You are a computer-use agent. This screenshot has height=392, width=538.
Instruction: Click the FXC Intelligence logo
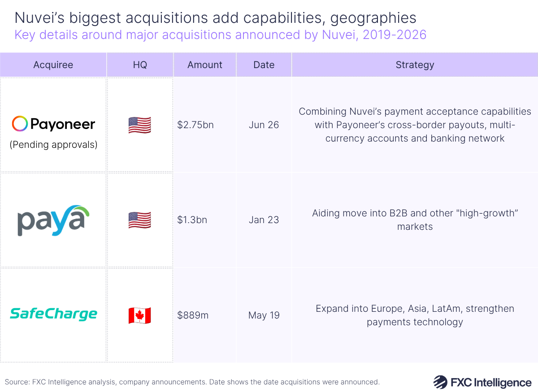click(482, 382)
